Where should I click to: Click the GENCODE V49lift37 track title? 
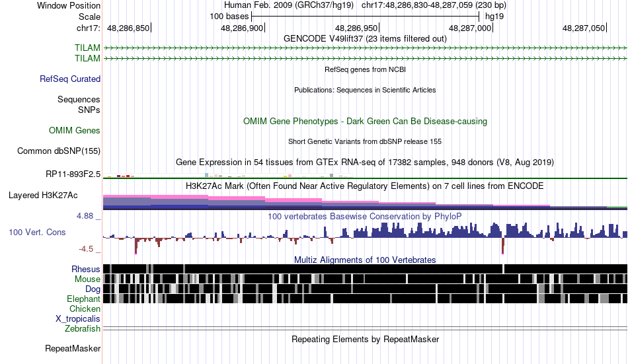click(365, 39)
